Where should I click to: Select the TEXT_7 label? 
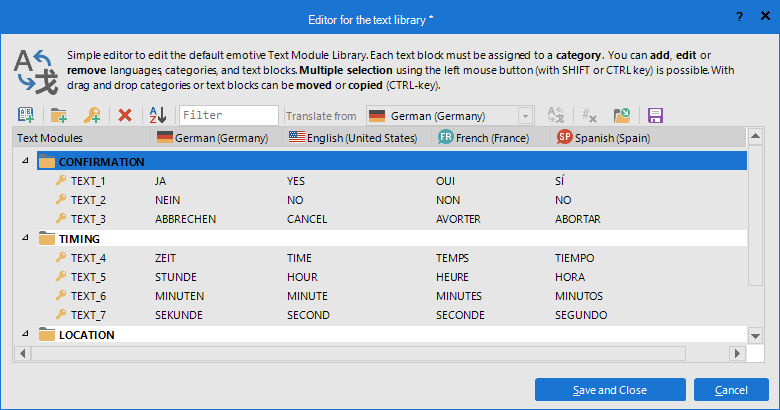[x=88, y=315]
